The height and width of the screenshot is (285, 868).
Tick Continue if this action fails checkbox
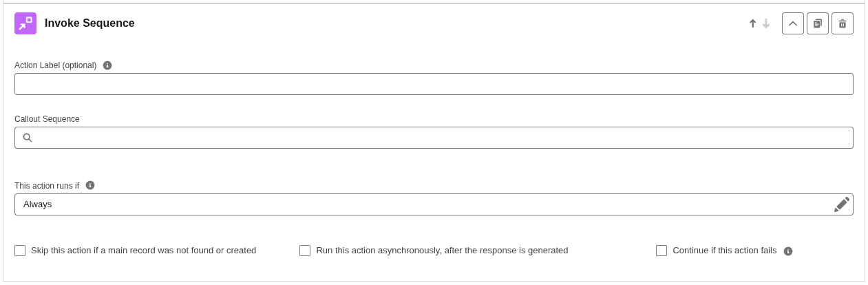[661, 251]
